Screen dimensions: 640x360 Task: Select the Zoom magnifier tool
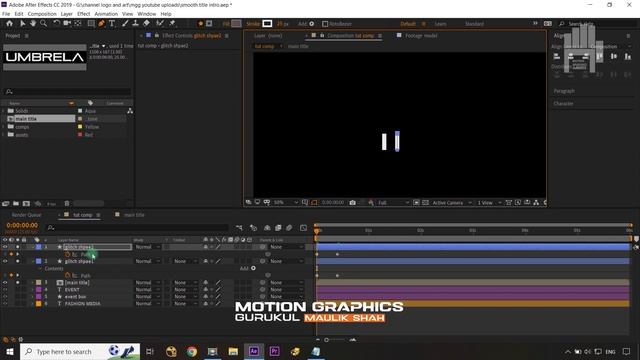point(43,24)
